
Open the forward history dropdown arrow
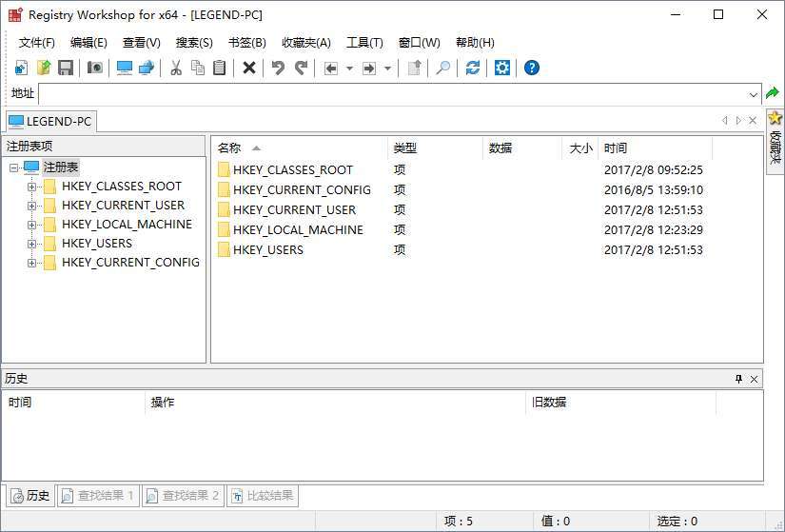[387, 69]
